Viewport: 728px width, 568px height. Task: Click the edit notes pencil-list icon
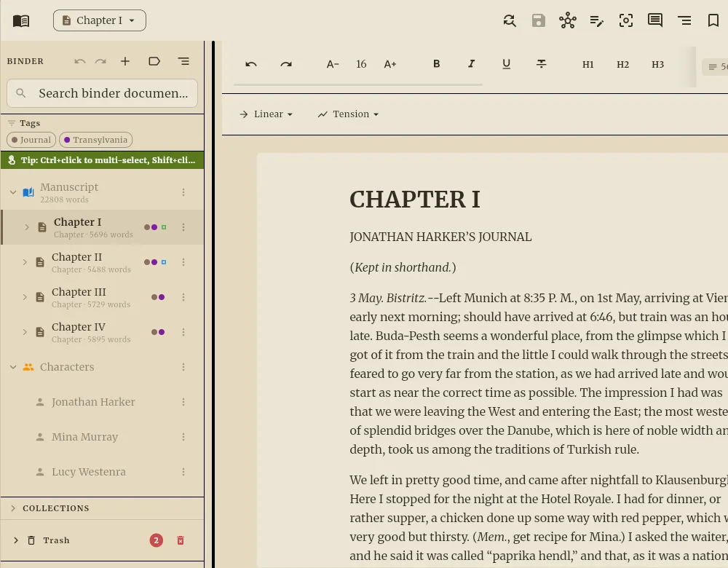[x=597, y=20]
